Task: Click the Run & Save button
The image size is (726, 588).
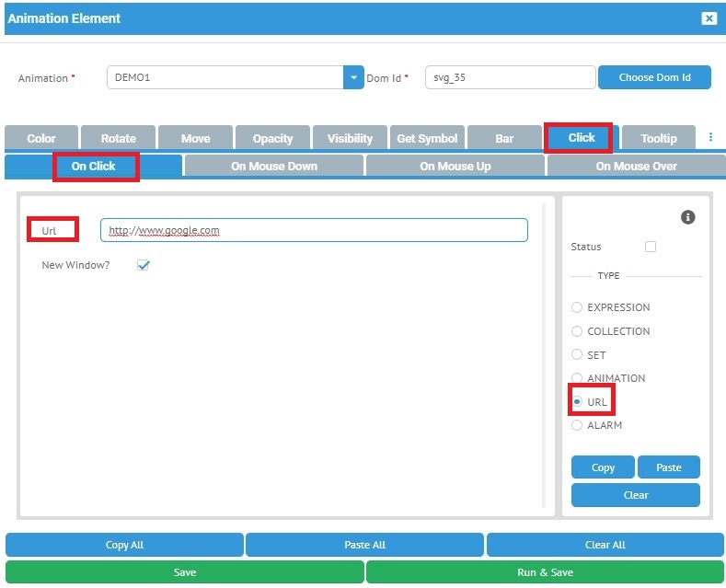Action: (545, 572)
